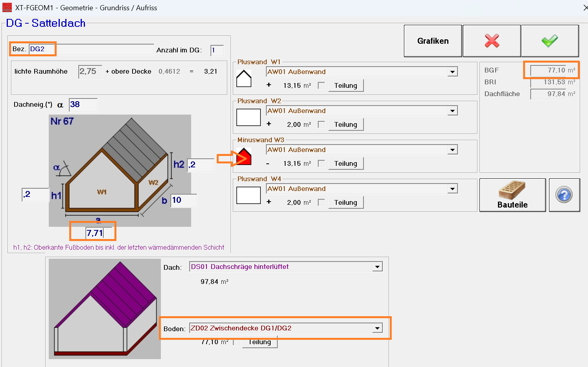Click the Pluswand W4 rectangle wall icon
Screen dimensions: 588x367
tap(248, 195)
